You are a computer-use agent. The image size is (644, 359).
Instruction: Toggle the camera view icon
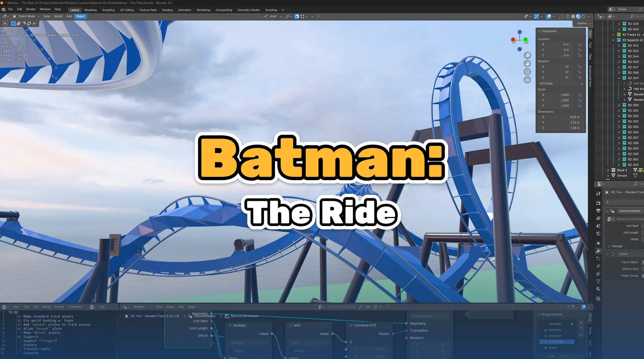[527, 72]
